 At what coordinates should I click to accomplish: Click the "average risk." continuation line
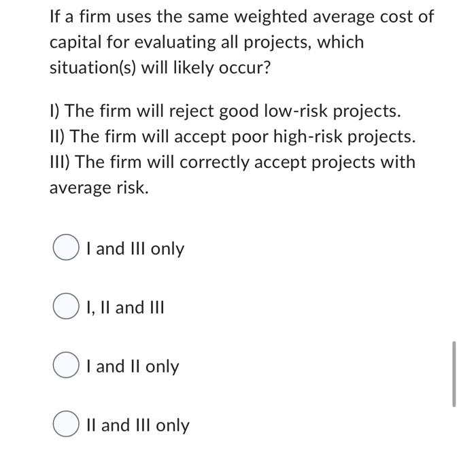click(99, 188)
